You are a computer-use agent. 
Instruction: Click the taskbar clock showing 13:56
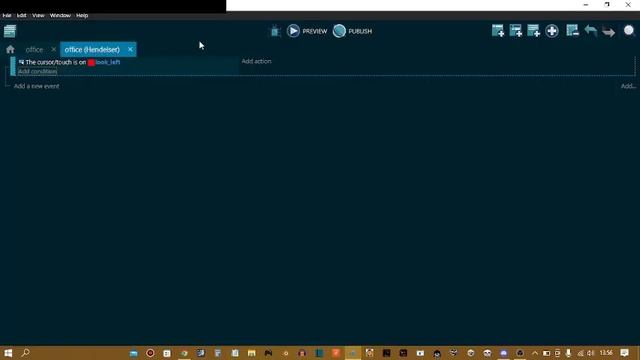tap(606, 353)
